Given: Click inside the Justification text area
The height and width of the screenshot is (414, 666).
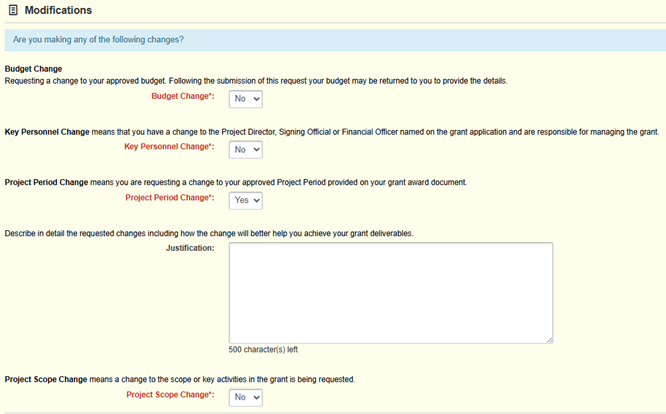Looking at the screenshot, I should point(391,293).
